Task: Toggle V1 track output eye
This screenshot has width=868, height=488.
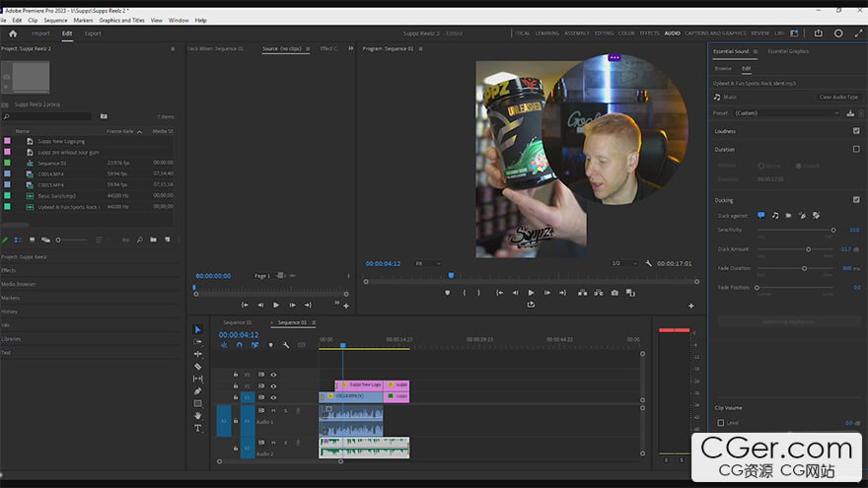Action: [x=273, y=397]
